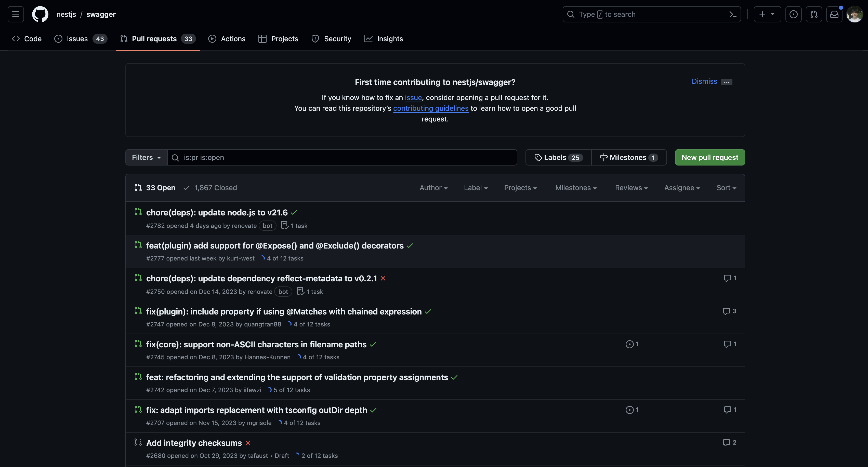Click the GitHub logo home icon

pyautogui.click(x=40, y=14)
